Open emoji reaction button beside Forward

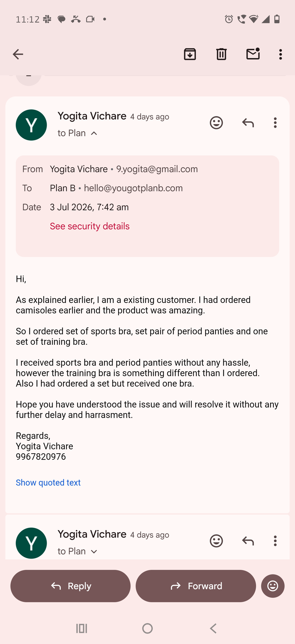click(x=273, y=586)
